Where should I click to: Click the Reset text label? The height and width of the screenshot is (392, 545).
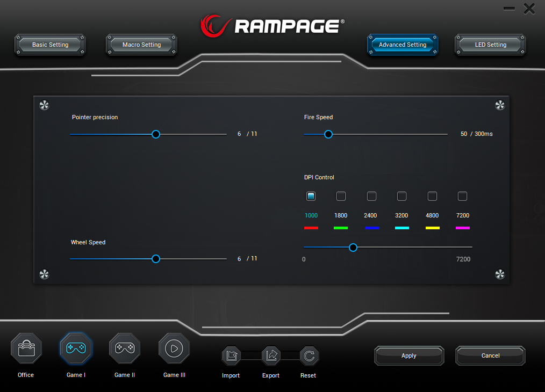pos(308,375)
